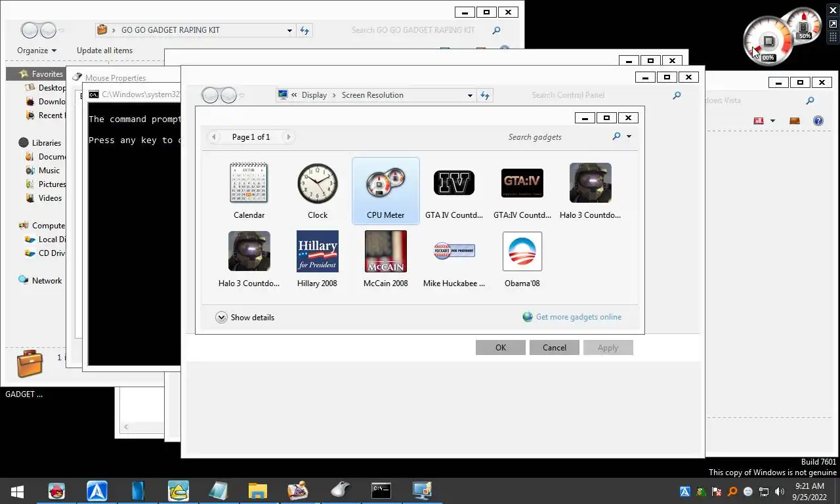Screen dimensions: 840x504
Task: Go back in Screen Resolution window
Action: point(210,95)
